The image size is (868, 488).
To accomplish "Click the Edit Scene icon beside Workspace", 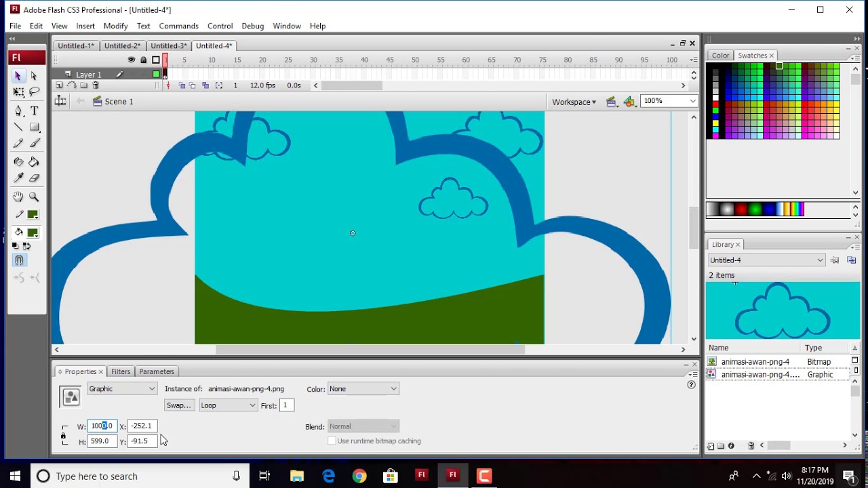I will [x=612, y=102].
